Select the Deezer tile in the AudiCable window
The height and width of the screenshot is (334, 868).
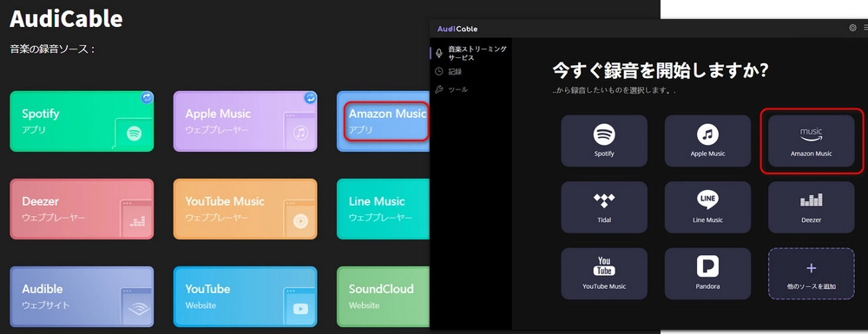coord(811,207)
